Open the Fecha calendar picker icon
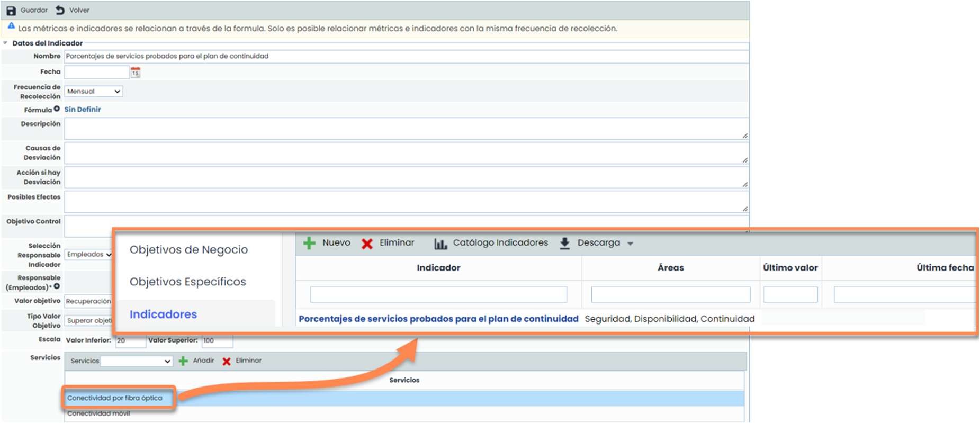Screen dimensions: 980x423 coord(136,73)
